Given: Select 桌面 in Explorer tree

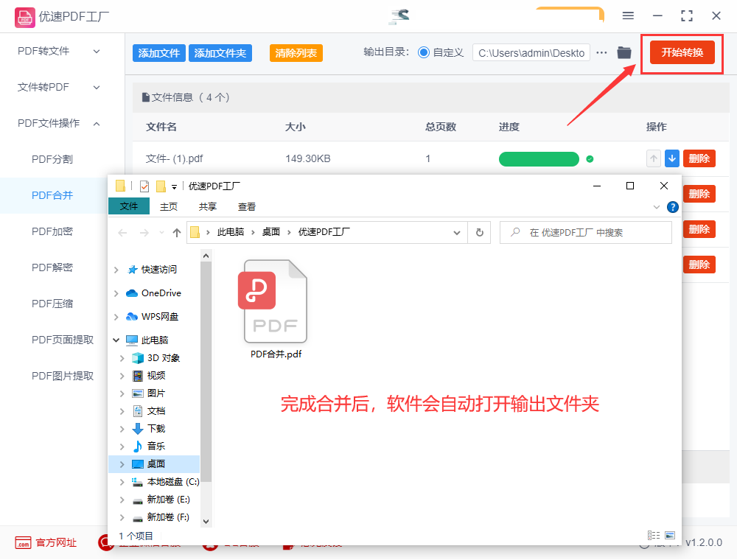Looking at the screenshot, I should pyautogui.click(x=156, y=464).
